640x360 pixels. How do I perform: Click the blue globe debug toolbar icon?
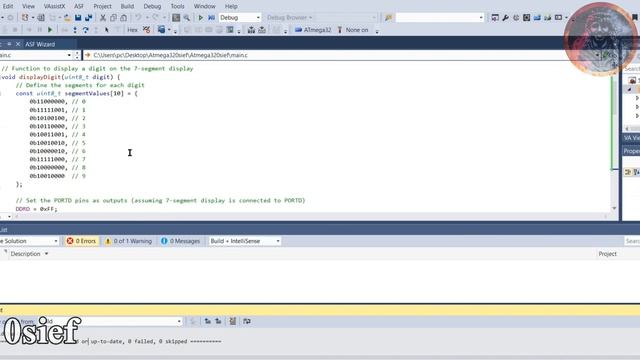tap(162, 30)
